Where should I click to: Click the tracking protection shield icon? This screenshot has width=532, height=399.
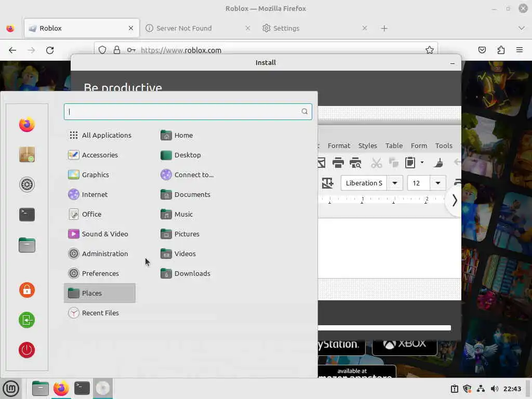[102, 50]
